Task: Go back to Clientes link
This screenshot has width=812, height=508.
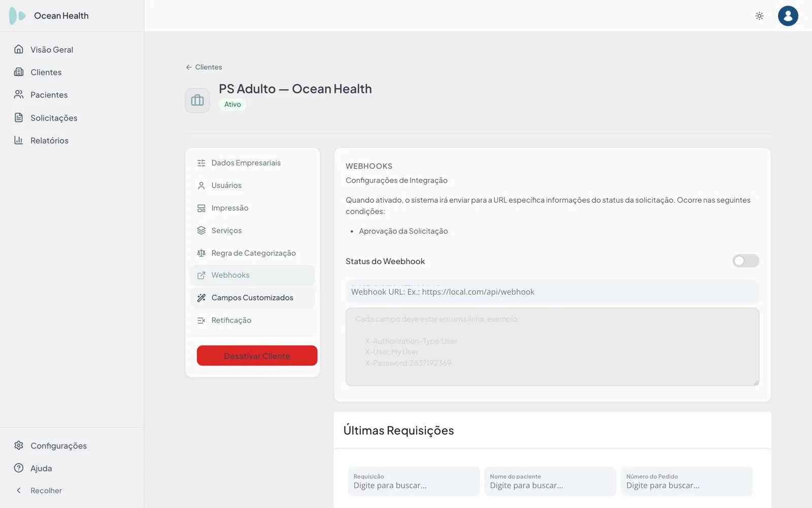Action: coord(204,67)
